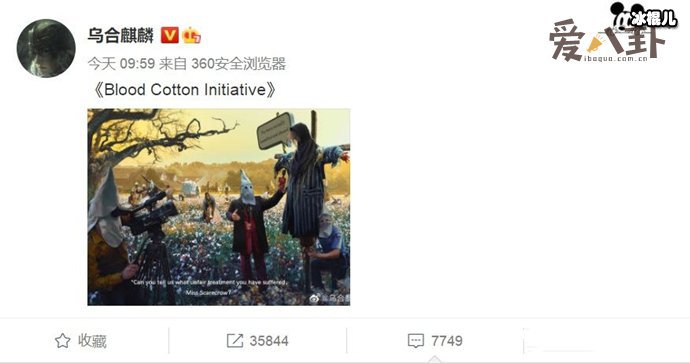Click the weibo watermark inside the image
Viewport: 690px width, 363px height.
(330, 298)
